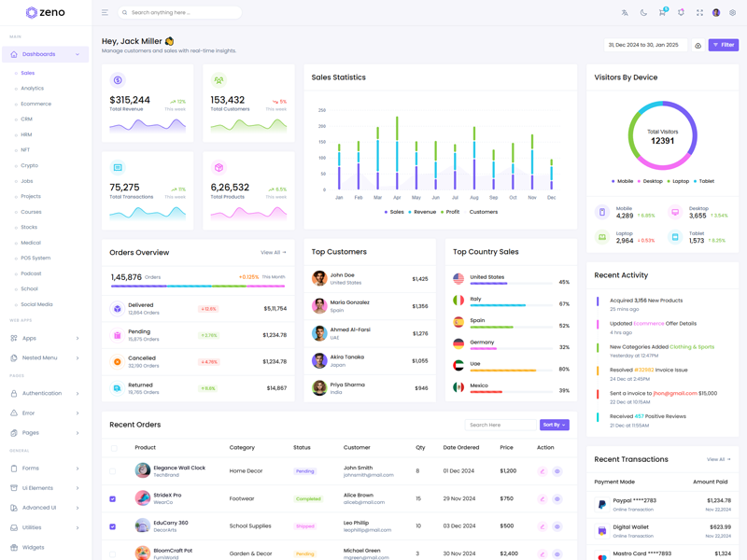Expand the Authentication sidebar menu
This screenshot has width=747, height=560.
click(x=45, y=394)
